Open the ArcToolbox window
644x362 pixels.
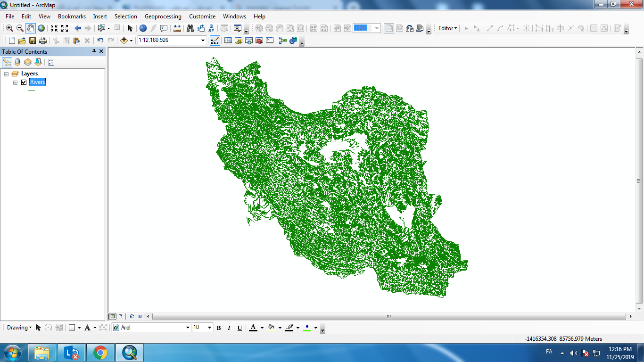coord(259,41)
